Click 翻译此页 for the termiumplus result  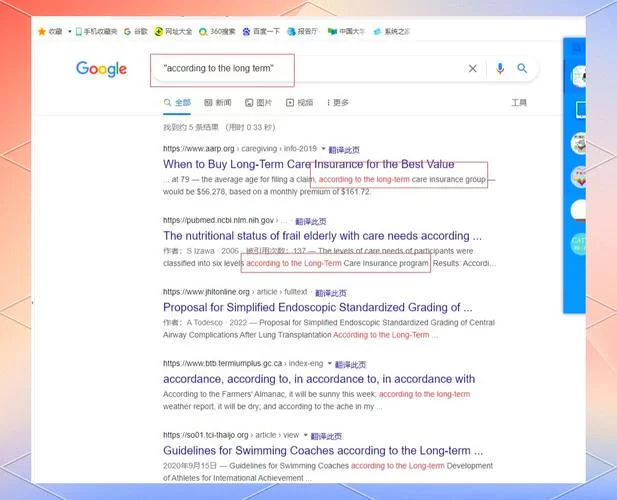click(350, 365)
